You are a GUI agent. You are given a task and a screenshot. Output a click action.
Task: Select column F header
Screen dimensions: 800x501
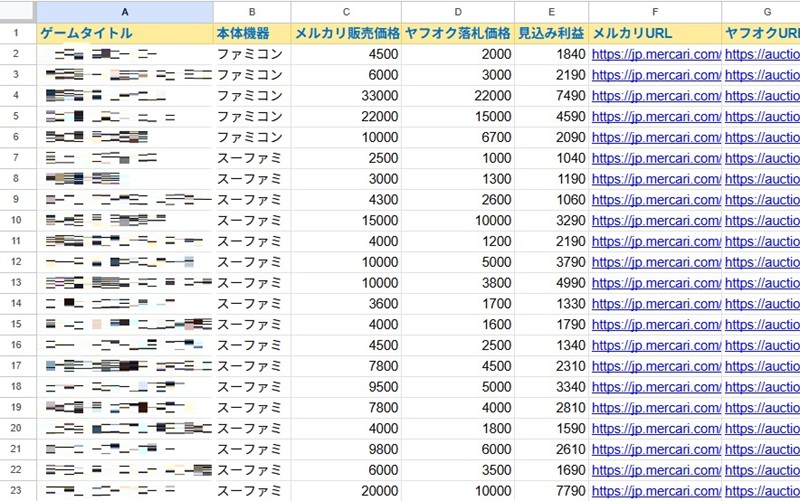click(x=655, y=12)
